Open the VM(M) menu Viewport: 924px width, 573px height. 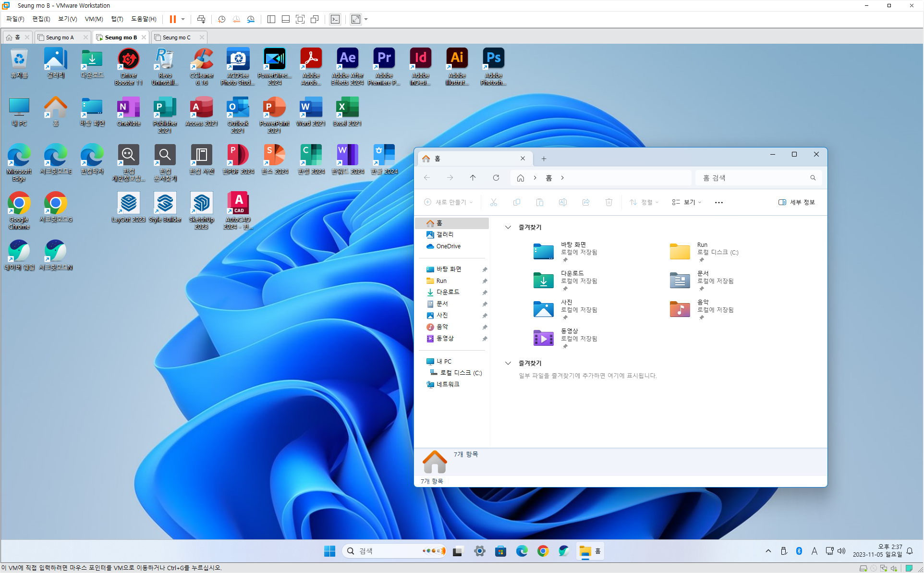click(x=94, y=19)
